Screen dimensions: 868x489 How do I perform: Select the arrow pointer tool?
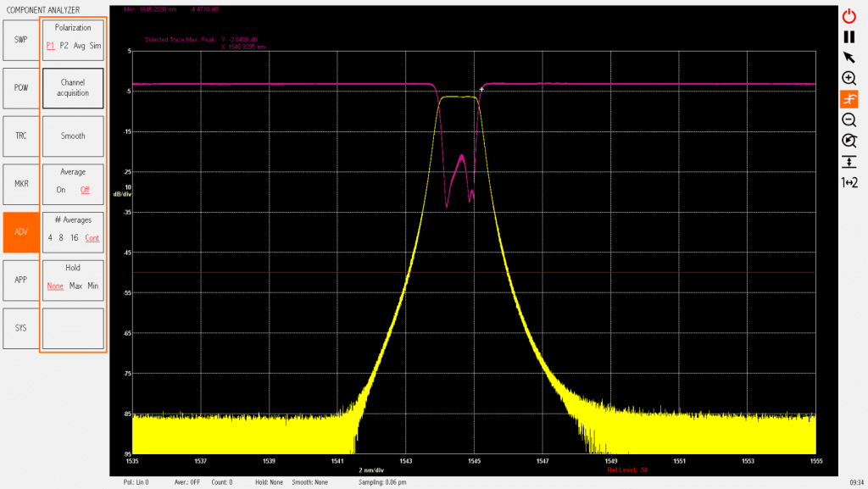(849, 57)
